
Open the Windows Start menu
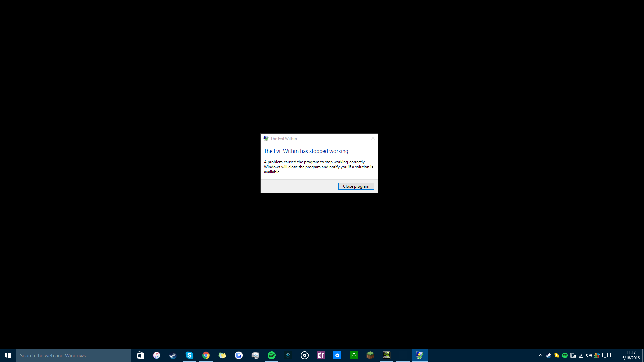[8, 355]
